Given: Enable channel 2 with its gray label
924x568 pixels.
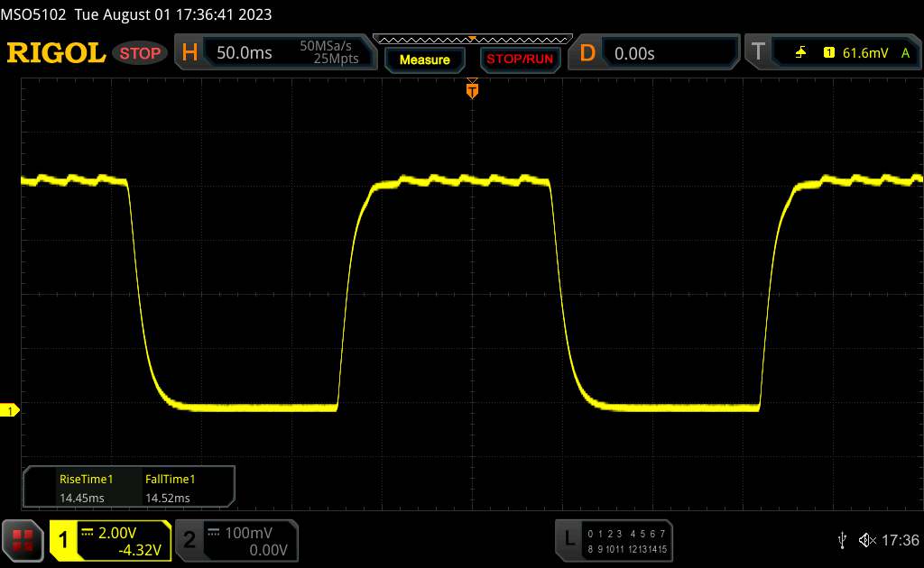Looking at the screenshot, I should pos(189,540).
